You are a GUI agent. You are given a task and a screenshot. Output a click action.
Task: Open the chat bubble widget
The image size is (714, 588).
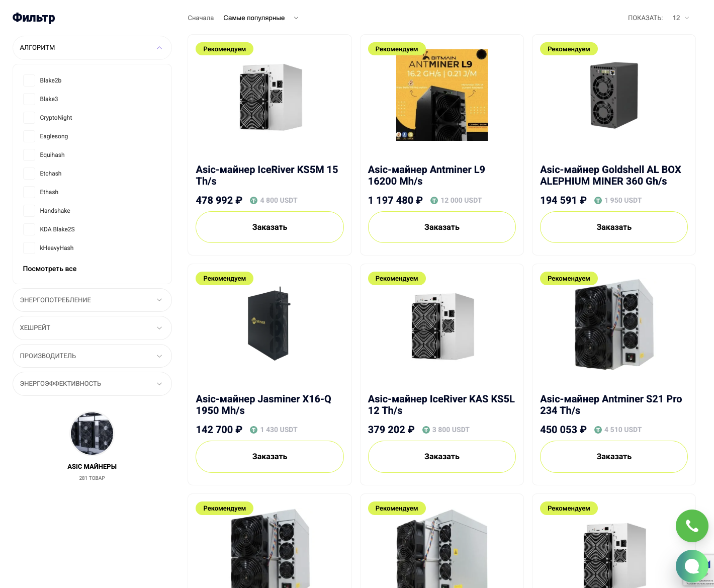[x=692, y=566]
